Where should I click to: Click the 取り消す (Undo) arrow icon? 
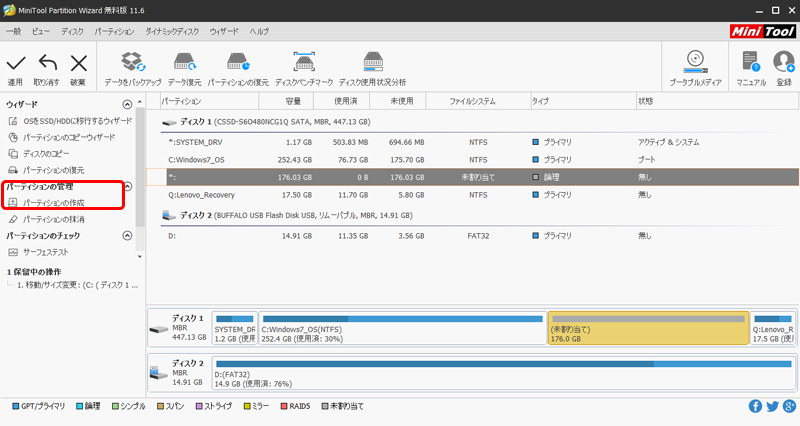coord(48,63)
